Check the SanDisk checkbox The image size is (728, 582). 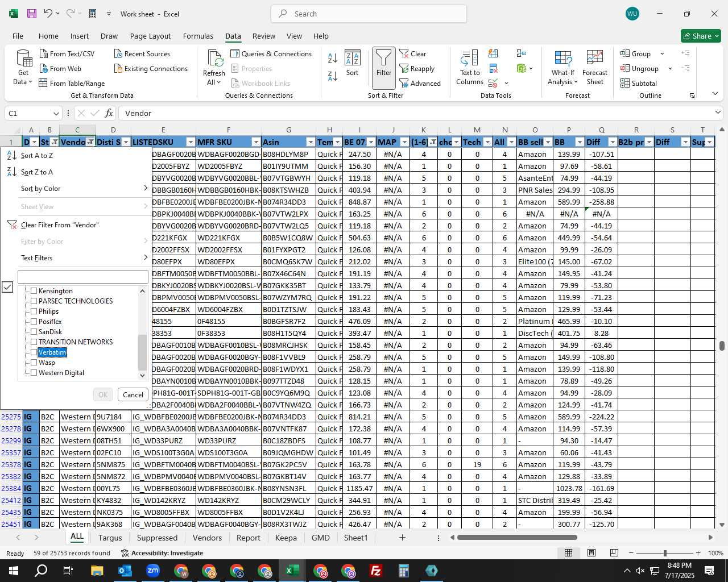tap(34, 332)
